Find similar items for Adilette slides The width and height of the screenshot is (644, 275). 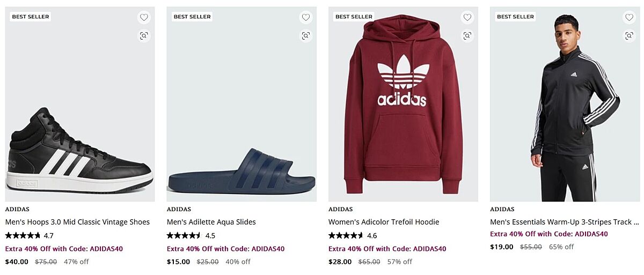[x=305, y=36]
